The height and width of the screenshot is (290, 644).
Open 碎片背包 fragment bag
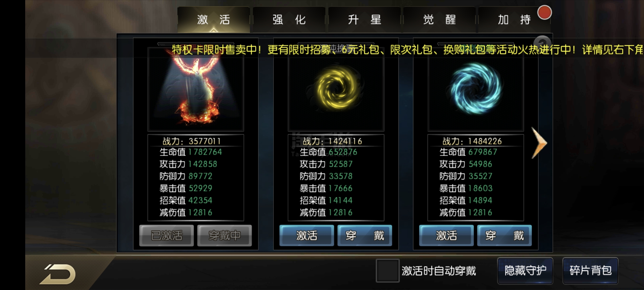point(590,271)
